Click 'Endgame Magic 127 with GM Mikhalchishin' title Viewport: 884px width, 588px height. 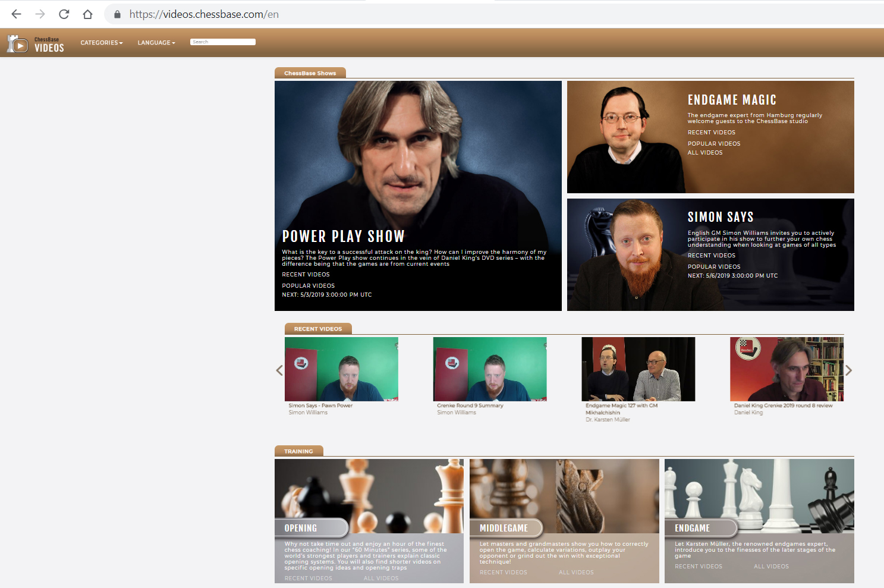tap(621, 409)
